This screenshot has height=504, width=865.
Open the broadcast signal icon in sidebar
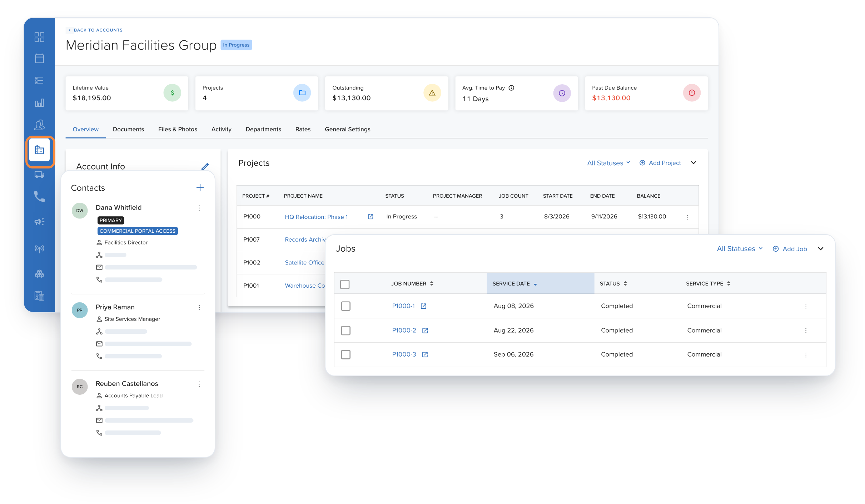[39, 248]
